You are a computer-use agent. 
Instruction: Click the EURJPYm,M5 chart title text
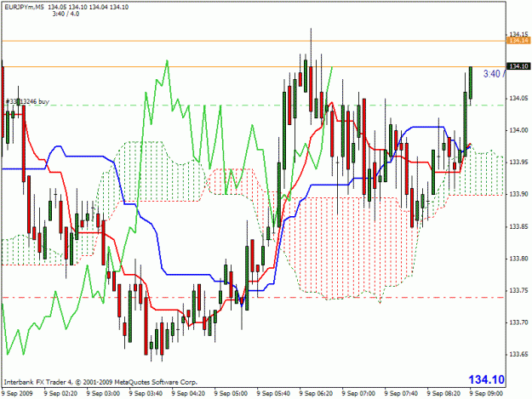[24, 7]
